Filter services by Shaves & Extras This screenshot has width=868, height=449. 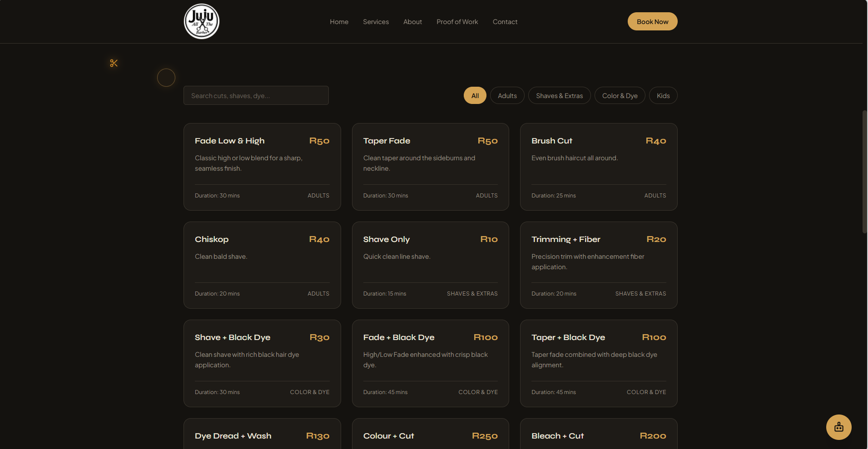[x=560, y=95]
